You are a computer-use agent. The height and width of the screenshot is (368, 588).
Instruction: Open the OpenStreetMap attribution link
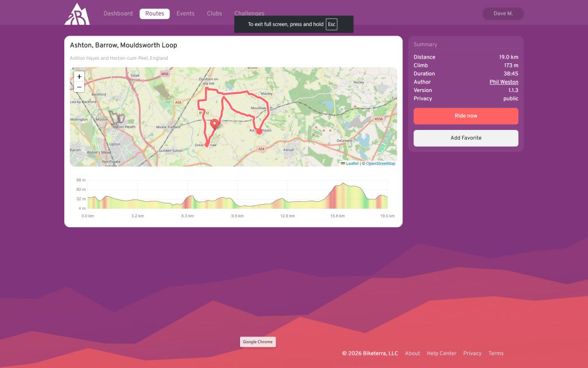coord(381,164)
